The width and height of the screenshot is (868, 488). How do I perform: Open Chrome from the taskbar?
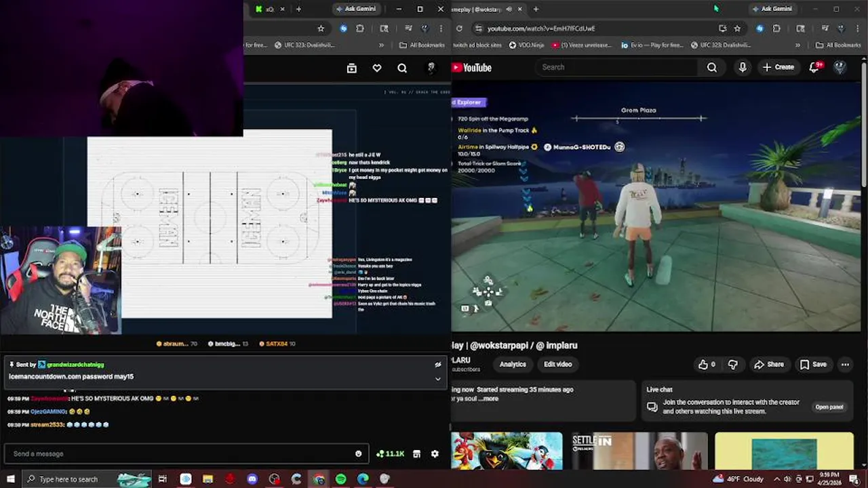click(x=319, y=479)
